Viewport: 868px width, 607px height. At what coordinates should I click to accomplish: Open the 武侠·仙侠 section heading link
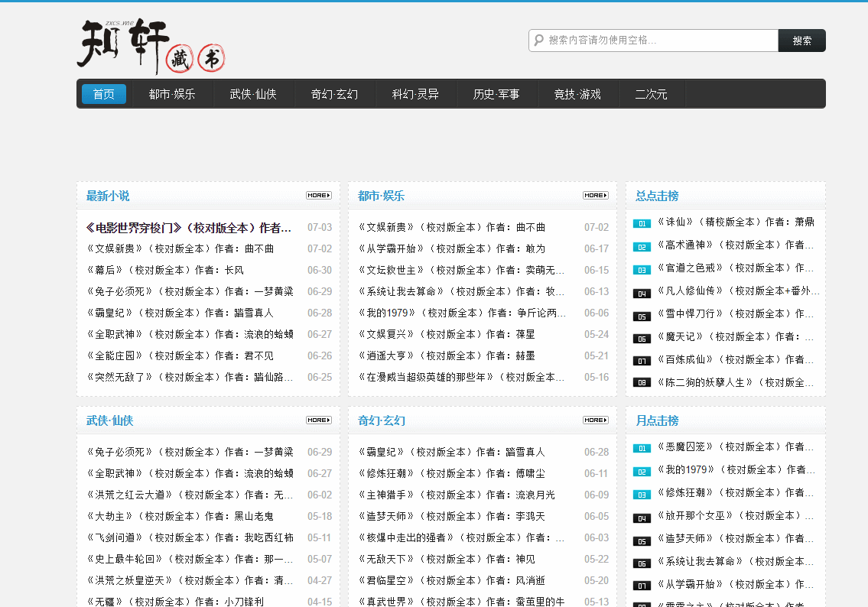tap(109, 420)
